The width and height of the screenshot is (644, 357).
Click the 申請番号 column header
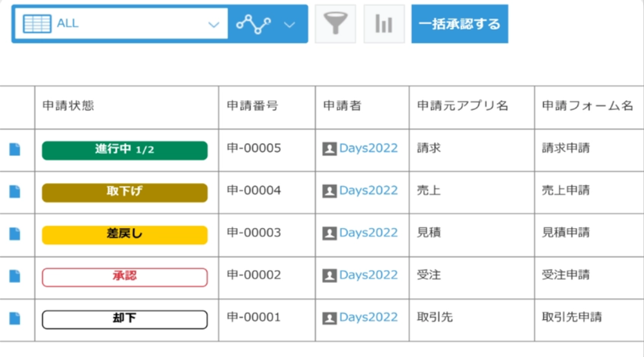point(252,106)
